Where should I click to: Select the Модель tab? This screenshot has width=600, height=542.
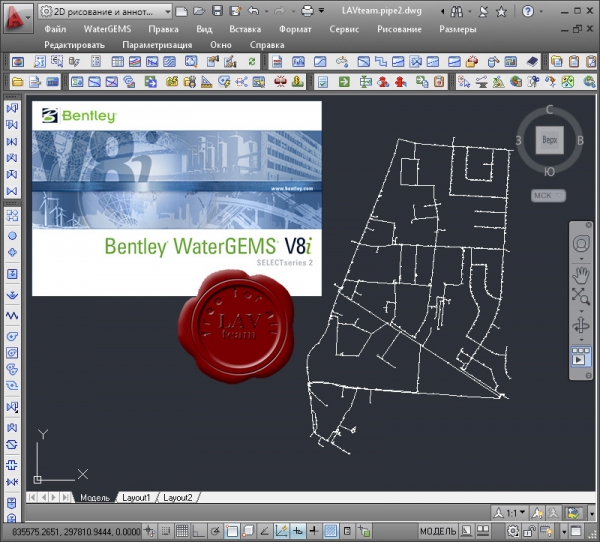pos(95,498)
